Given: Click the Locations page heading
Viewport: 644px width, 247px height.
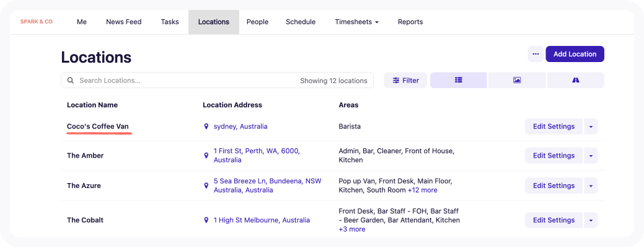Looking at the screenshot, I should [x=96, y=58].
